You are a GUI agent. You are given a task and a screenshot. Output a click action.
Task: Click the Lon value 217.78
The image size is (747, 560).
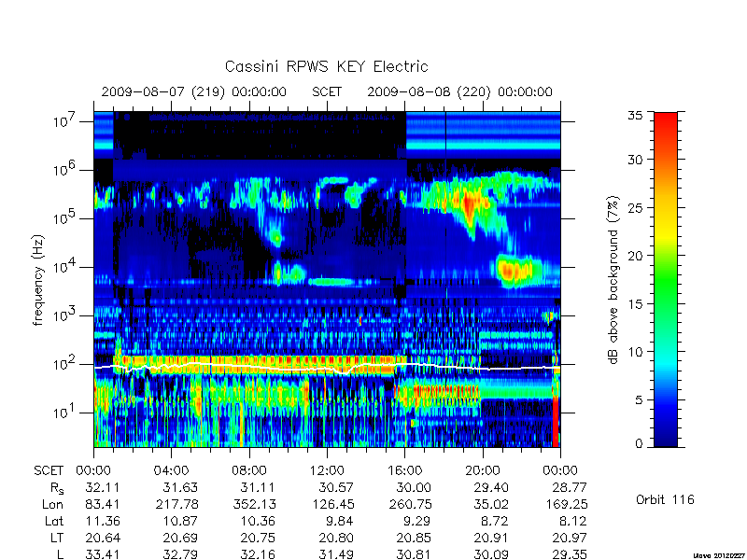coord(176,504)
